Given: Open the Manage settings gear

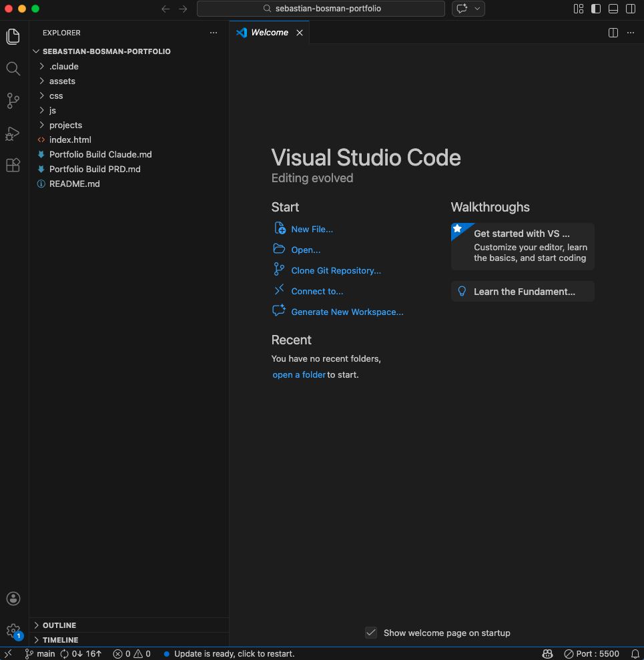Looking at the screenshot, I should coord(13,631).
